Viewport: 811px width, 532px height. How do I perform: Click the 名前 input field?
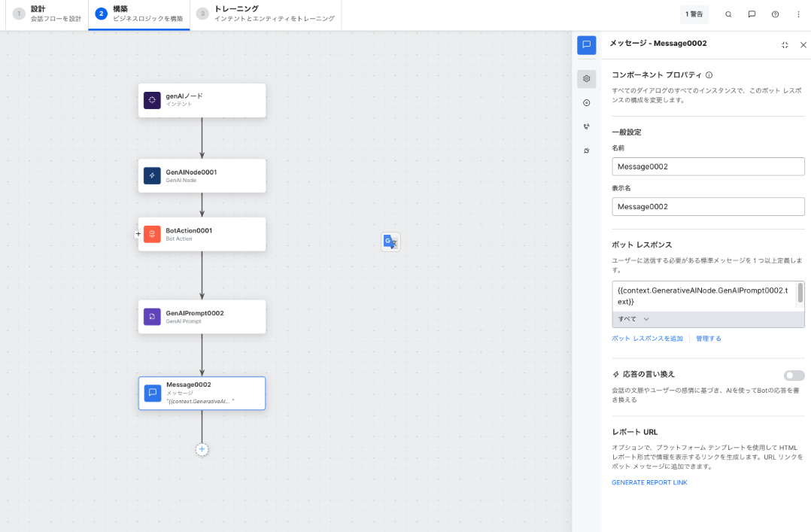pyautogui.click(x=708, y=166)
